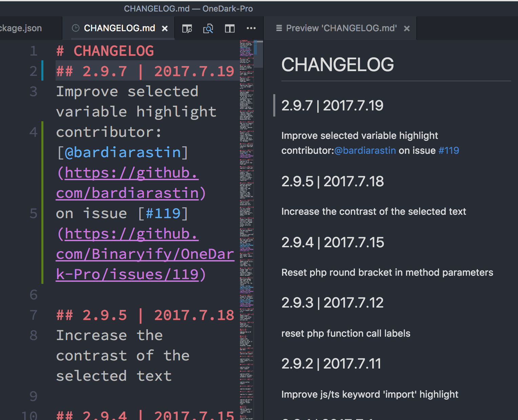The width and height of the screenshot is (518, 420).
Task: Click 'contrast of the' text in editor
Action: click(123, 356)
